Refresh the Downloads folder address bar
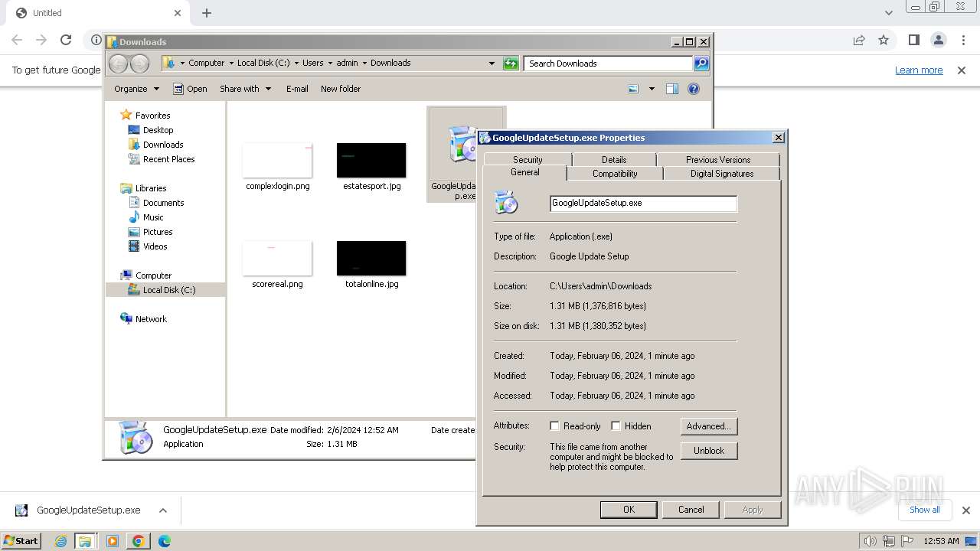 click(511, 64)
